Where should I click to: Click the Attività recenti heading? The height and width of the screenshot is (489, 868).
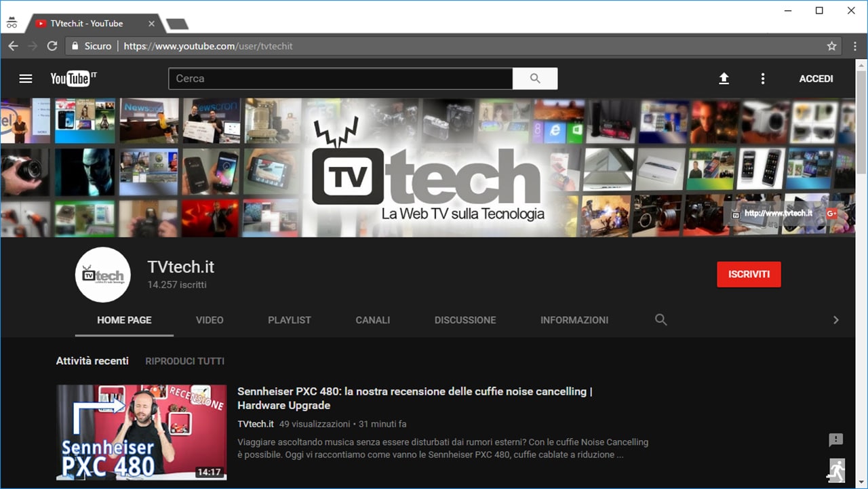[92, 361]
